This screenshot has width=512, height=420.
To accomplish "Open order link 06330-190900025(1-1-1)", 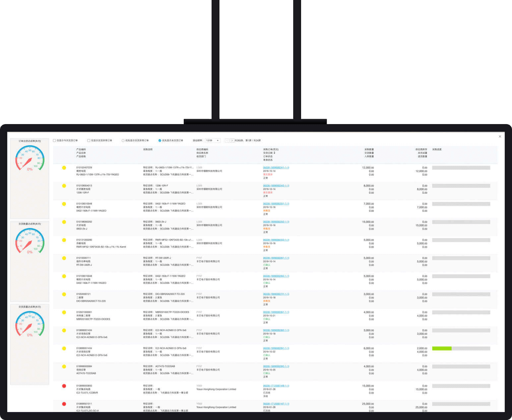I will click(276, 204).
